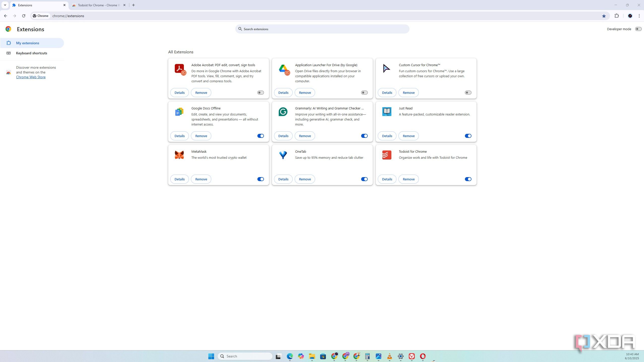Remove the Custom Cursor extension
The width and height of the screenshot is (644, 362).
point(408,93)
